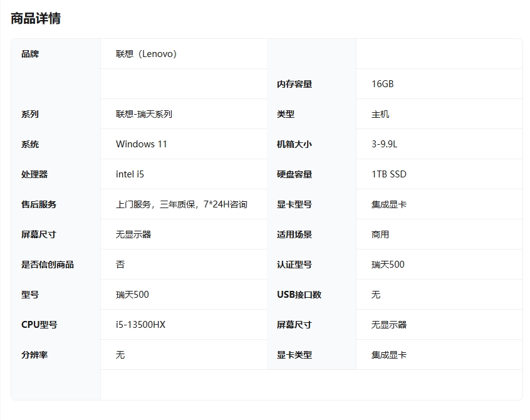This screenshot has width=530, height=420.
Task: Click the 联想-瑞天系列 value
Action: pyautogui.click(x=144, y=114)
